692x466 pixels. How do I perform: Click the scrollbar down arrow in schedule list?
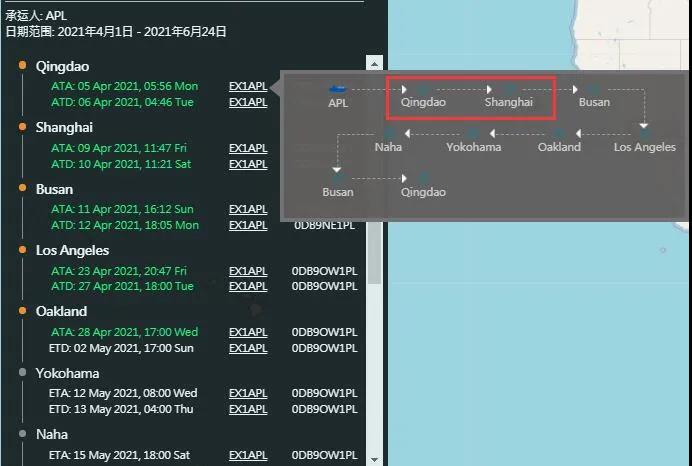tap(375, 458)
